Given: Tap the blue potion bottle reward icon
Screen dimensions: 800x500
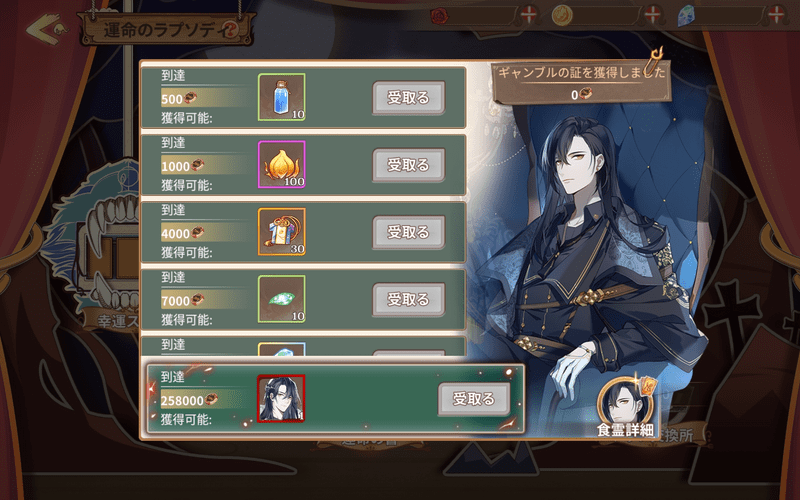Looking at the screenshot, I should [282, 97].
